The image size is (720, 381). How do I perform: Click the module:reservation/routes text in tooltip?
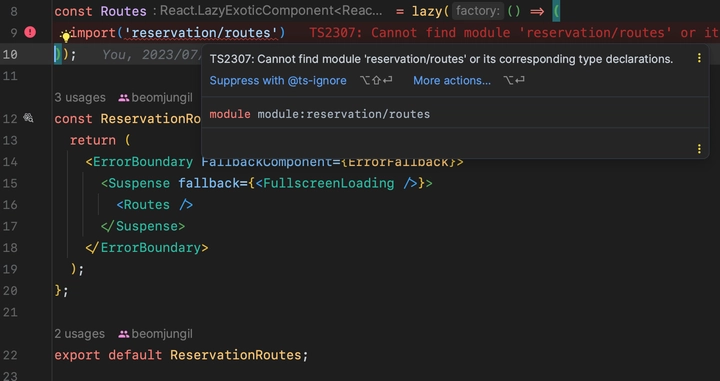coord(343,114)
